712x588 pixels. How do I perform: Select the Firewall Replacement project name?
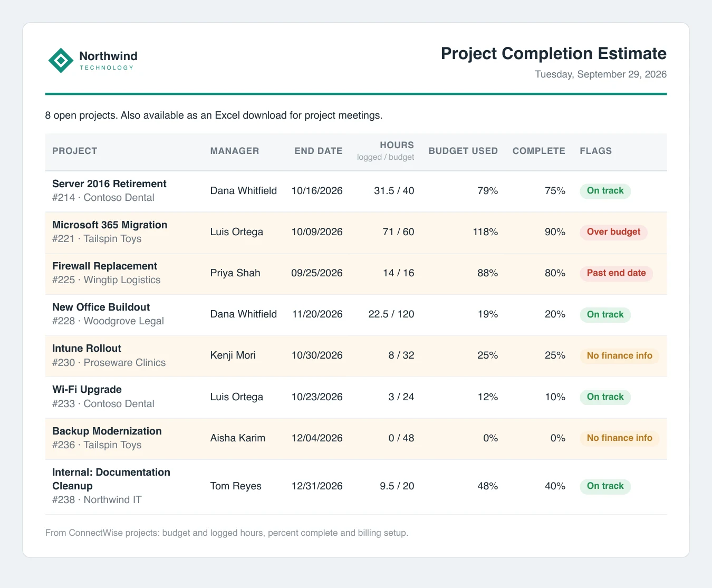[104, 266]
